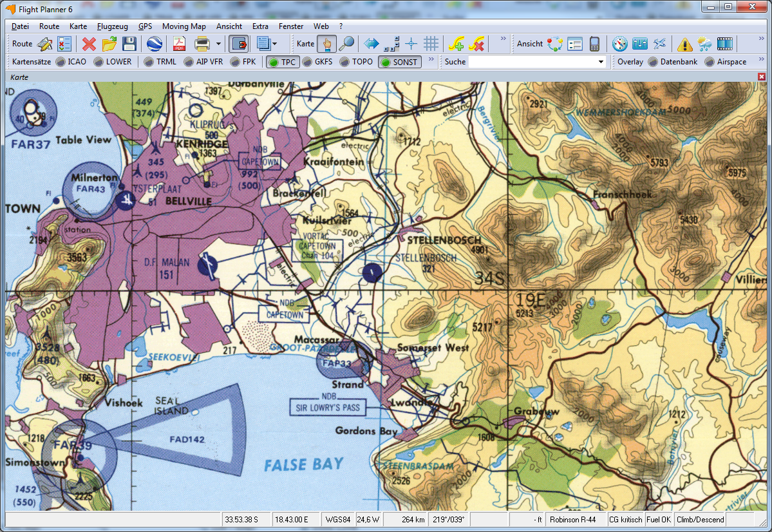Viewport: 772px width, 532px height.
Task: Click the mobile phone icon
Action: coord(594,44)
